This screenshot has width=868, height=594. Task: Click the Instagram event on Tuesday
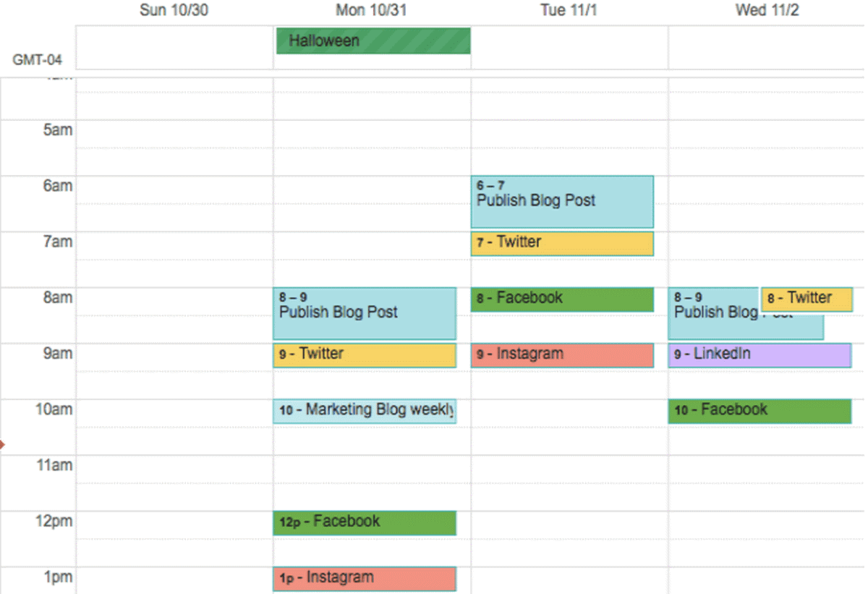[x=562, y=355]
